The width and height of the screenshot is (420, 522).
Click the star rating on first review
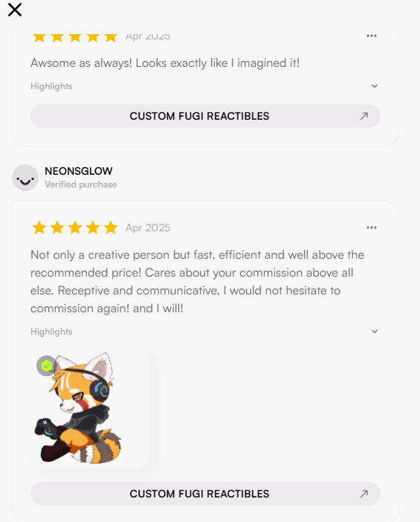75,37
